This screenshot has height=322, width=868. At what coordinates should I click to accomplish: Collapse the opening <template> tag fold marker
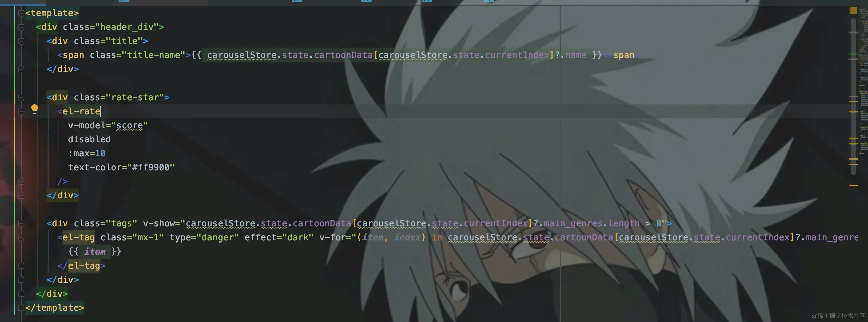[21, 13]
